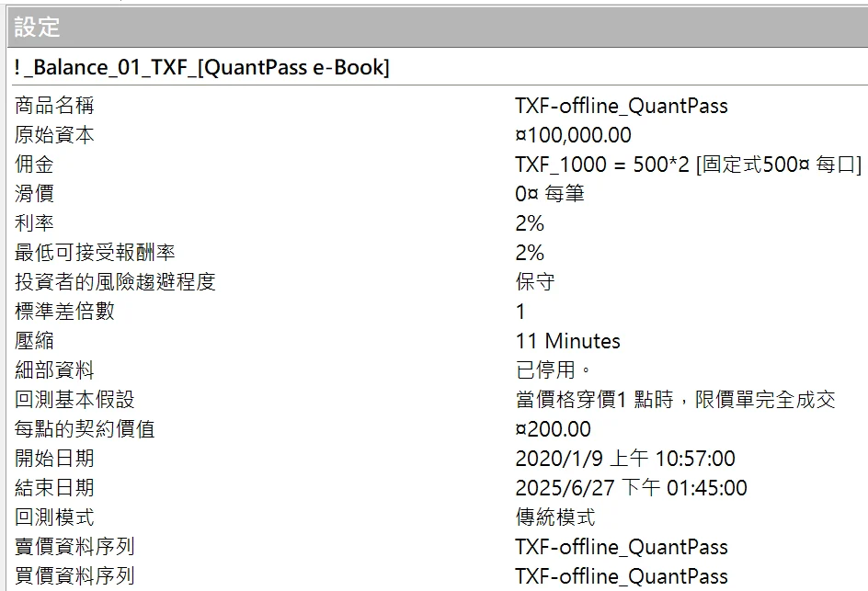Click the 賣價資料序列 label

coord(74,546)
